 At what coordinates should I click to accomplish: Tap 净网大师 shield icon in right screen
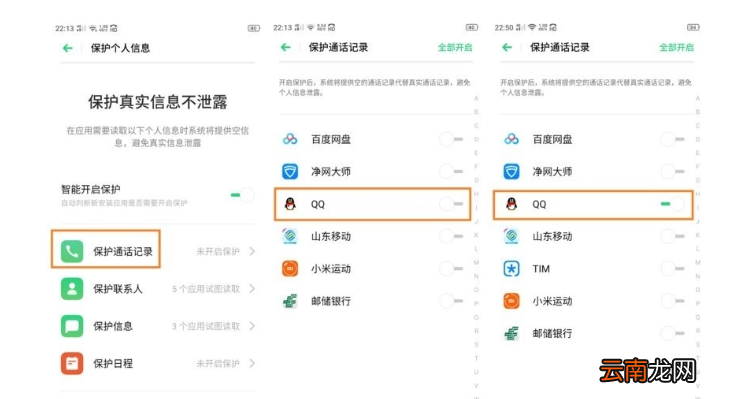[511, 171]
